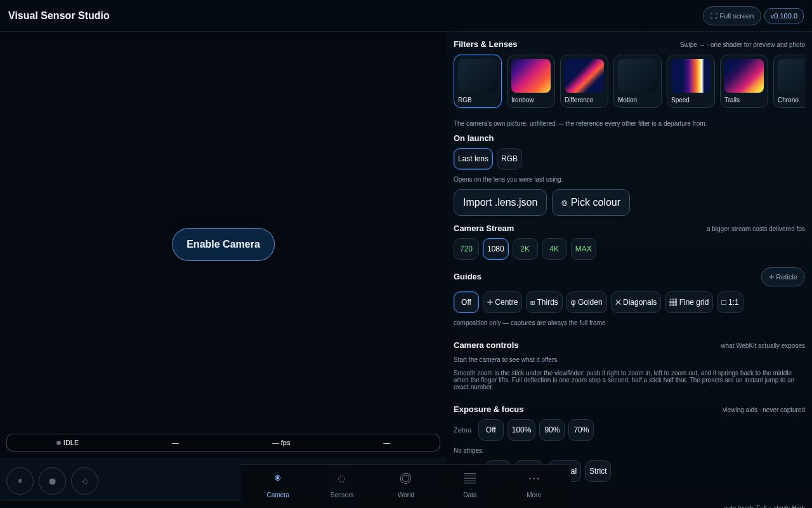Select MAX stream resolution
812x508 pixels.
[x=584, y=249]
